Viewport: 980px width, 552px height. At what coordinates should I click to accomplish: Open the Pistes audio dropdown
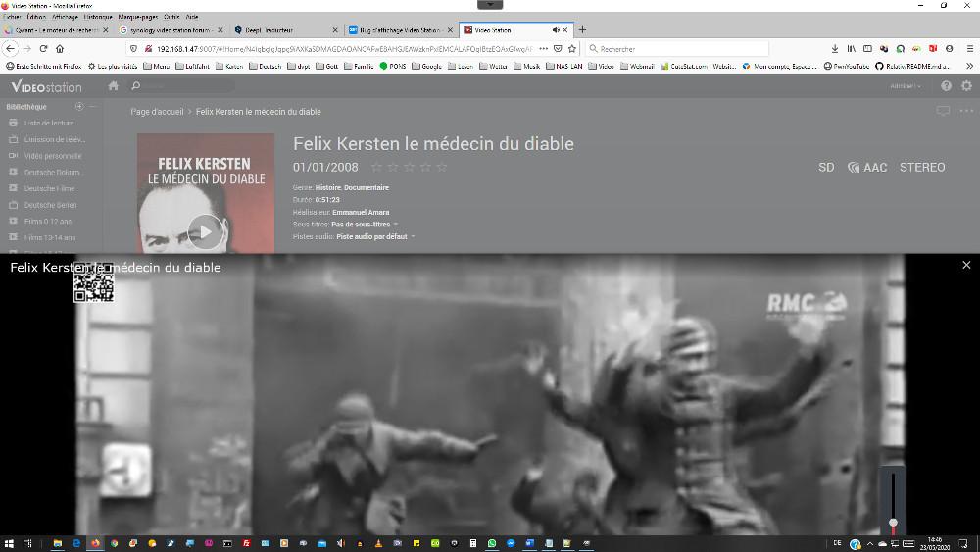coord(375,237)
